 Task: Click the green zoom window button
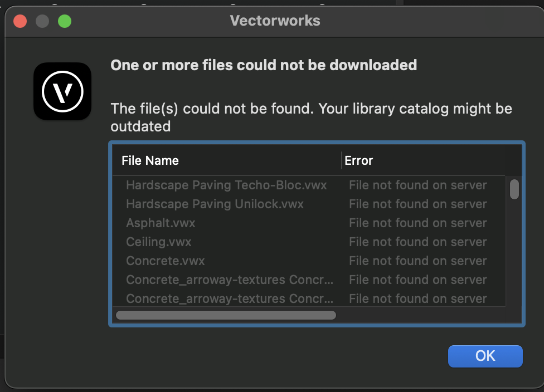click(65, 22)
